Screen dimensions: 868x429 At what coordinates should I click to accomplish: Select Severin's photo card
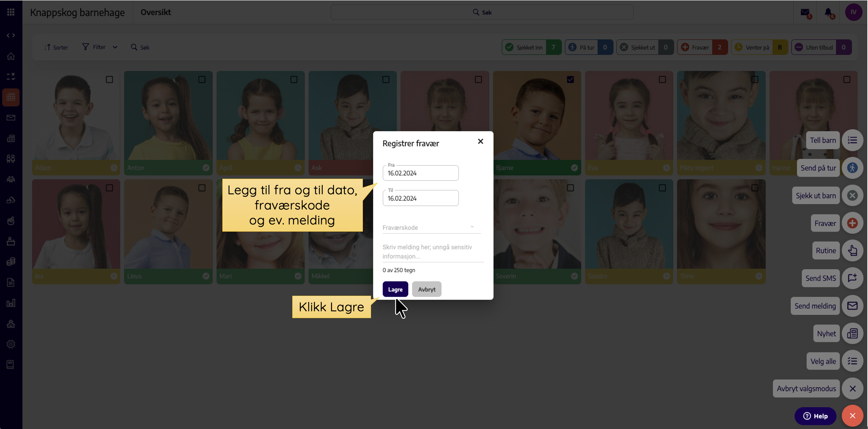coord(537,231)
